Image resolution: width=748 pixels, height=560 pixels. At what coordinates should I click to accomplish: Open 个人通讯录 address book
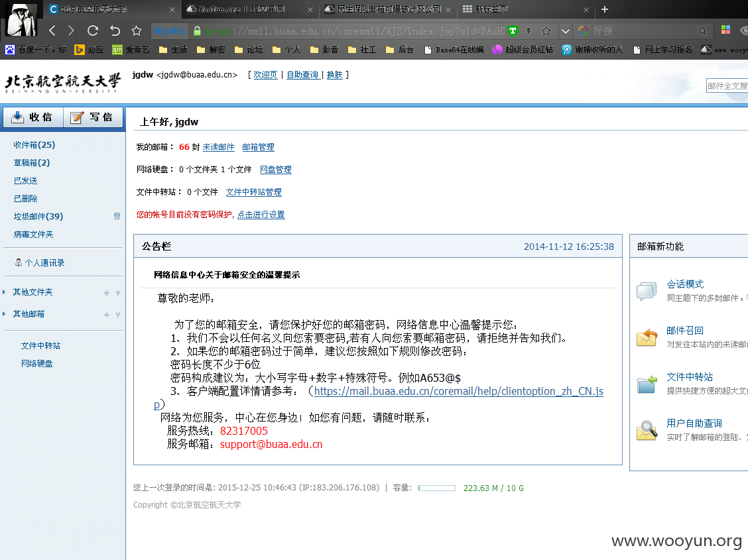pyautogui.click(x=40, y=263)
